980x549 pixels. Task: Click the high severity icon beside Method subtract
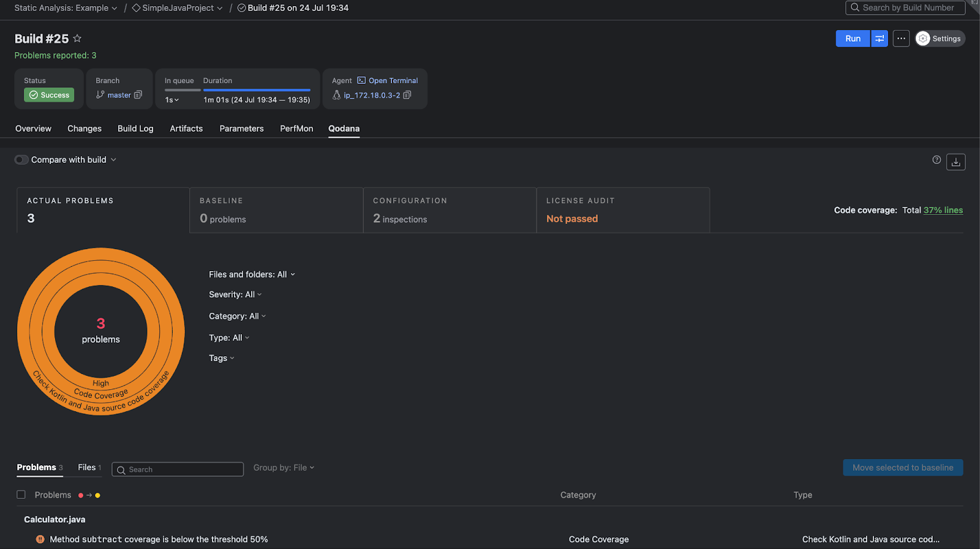click(40, 539)
